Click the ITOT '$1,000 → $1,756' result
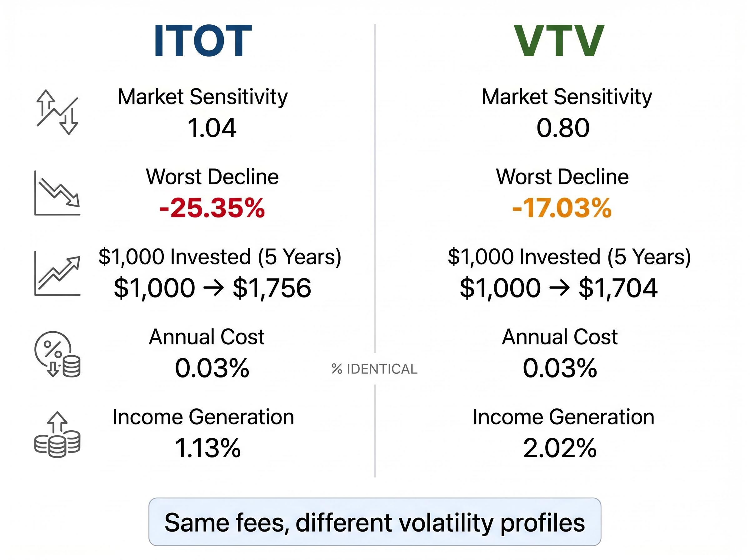The height and width of the screenshot is (560, 750). pos(212,288)
